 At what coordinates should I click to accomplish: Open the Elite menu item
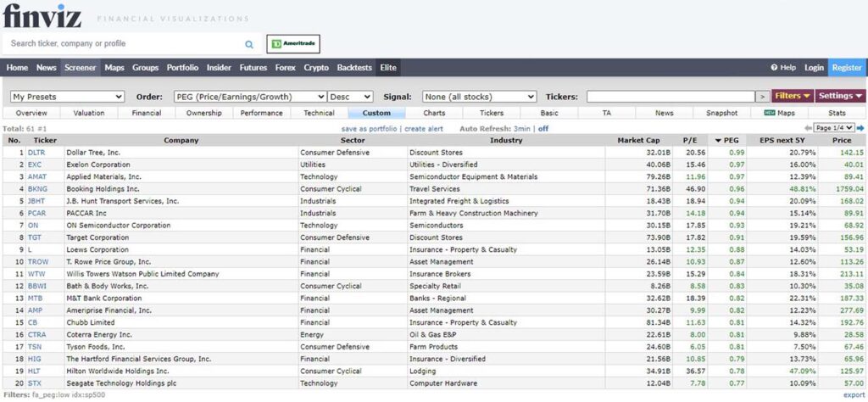[388, 68]
